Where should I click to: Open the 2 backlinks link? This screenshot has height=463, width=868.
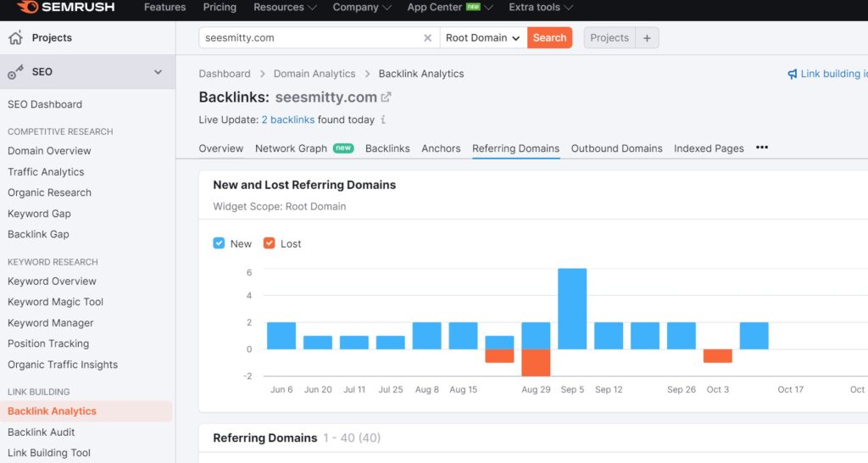[288, 120]
